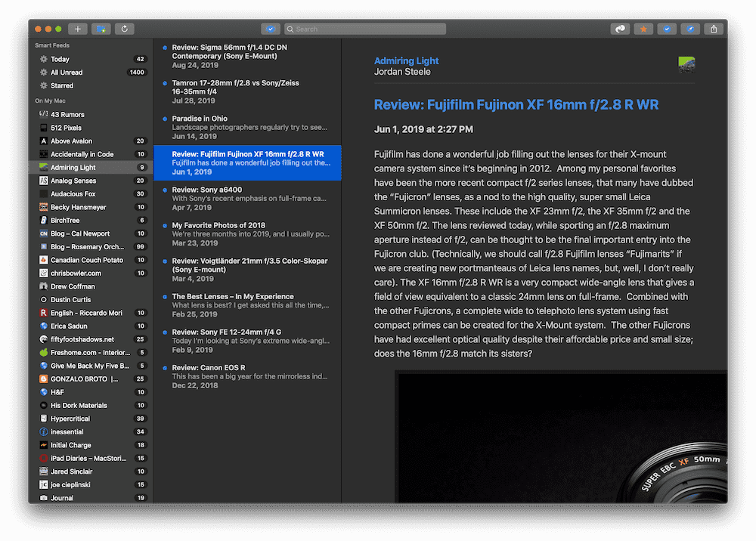Share the current article
756x541 pixels.
714,29
